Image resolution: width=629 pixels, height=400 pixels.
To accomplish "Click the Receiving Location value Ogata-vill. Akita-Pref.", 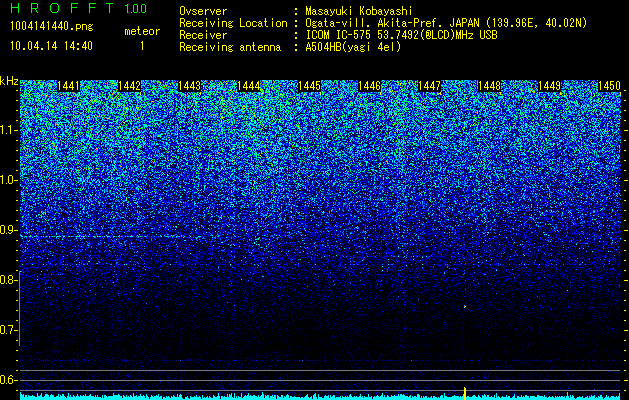I will point(375,23).
